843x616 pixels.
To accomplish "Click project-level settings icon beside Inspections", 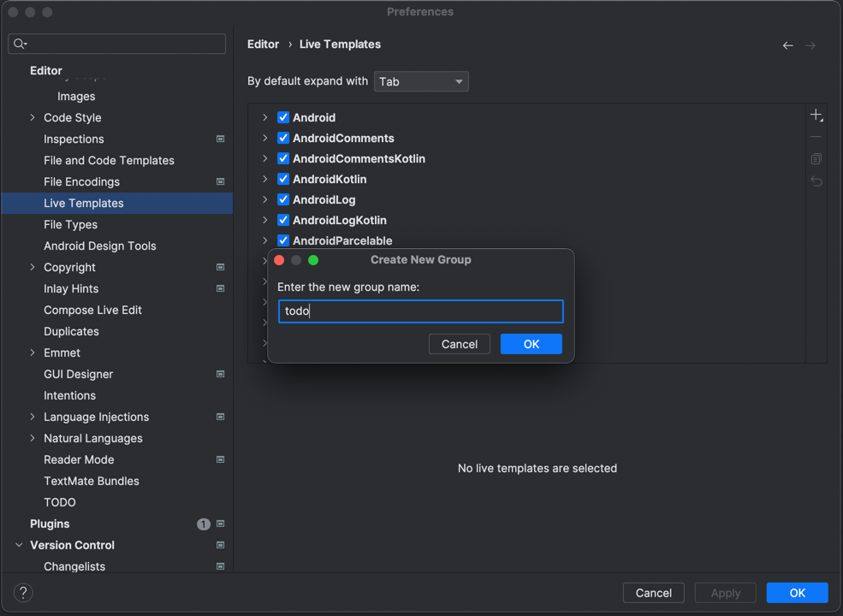I will (x=220, y=139).
